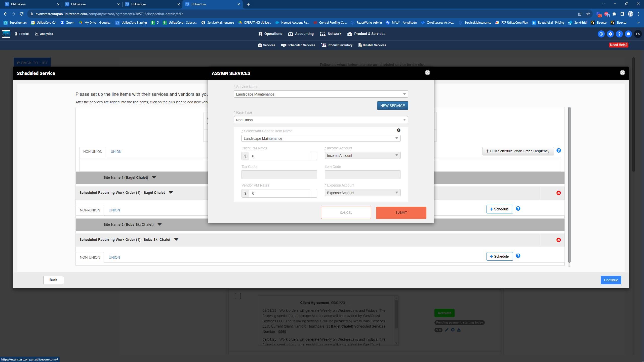This screenshot has height=362, width=644.
Task: Open the Rate Type dropdown
Action: tap(321, 120)
